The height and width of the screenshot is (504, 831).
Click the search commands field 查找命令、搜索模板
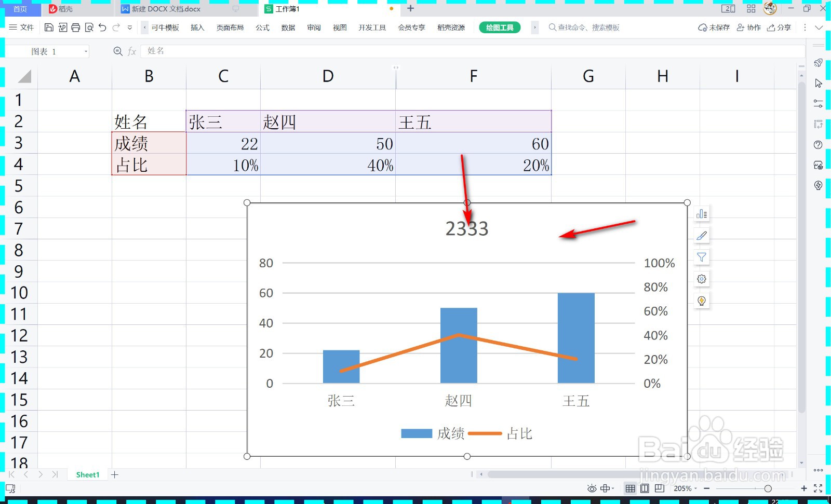584,28
